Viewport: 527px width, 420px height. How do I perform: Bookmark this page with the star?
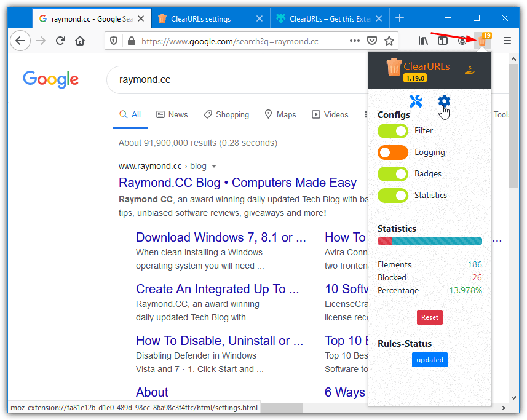pyautogui.click(x=389, y=41)
